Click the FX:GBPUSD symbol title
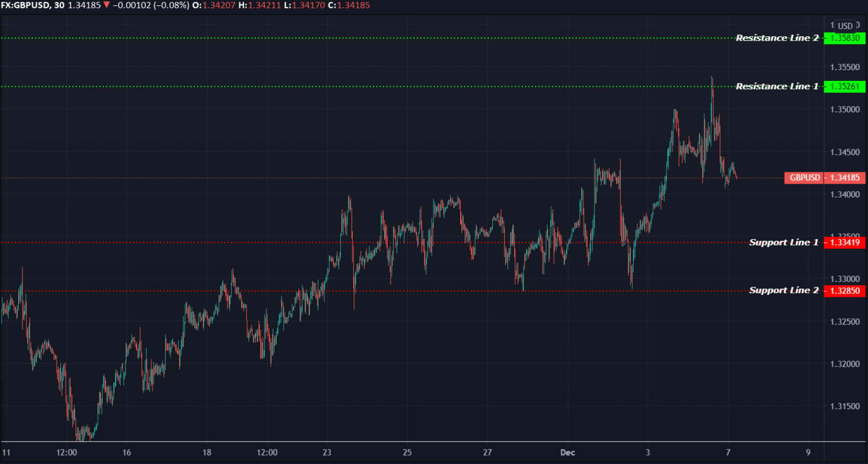 [25, 5]
